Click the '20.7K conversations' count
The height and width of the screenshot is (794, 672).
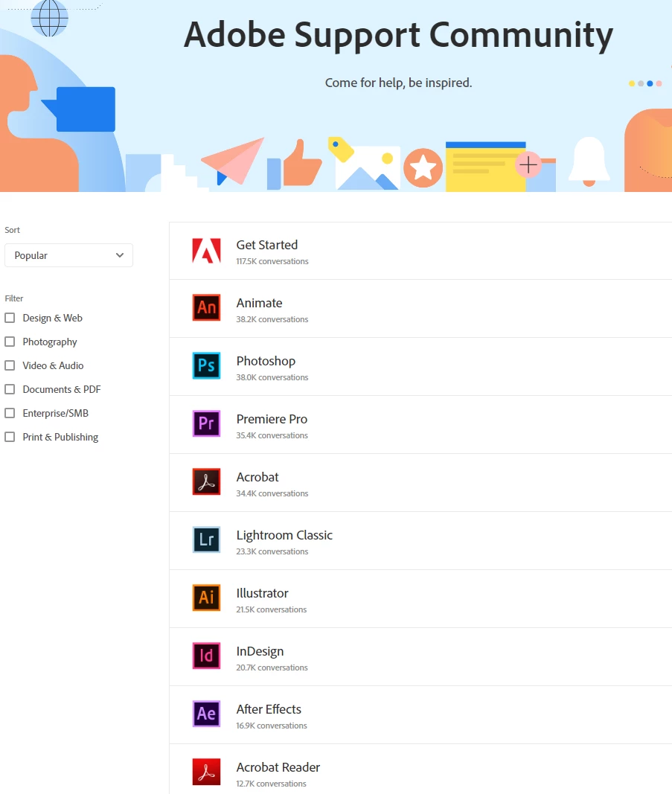click(x=272, y=667)
